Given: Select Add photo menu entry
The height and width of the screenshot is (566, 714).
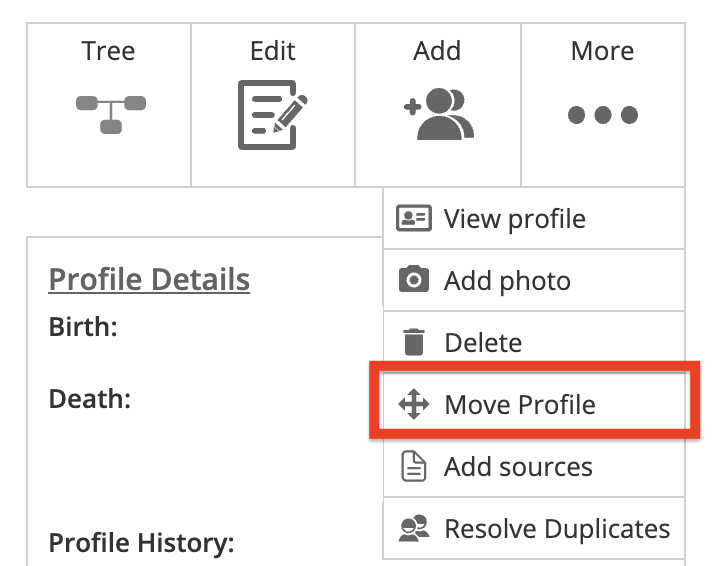Looking at the screenshot, I should [507, 281].
